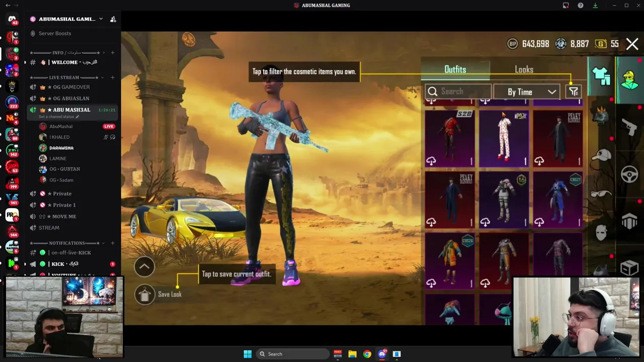This screenshot has height=362, width=644.
Task: Click the gold G currency icon
Action: pyautogui.click(x=601, y=44)
